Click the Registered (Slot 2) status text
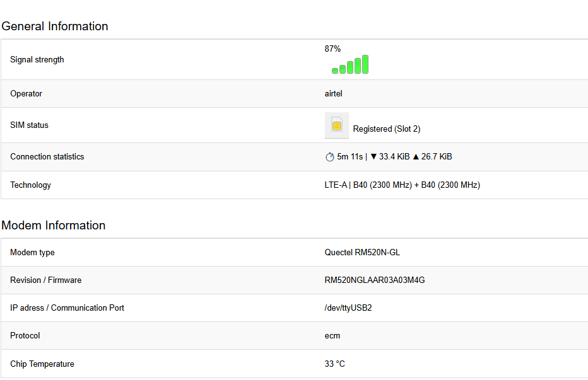 click(x=387, y=129)
